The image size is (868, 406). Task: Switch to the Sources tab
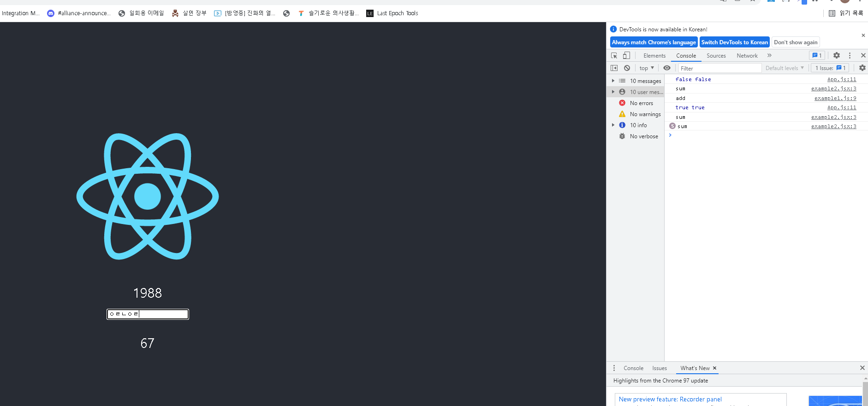716,55
